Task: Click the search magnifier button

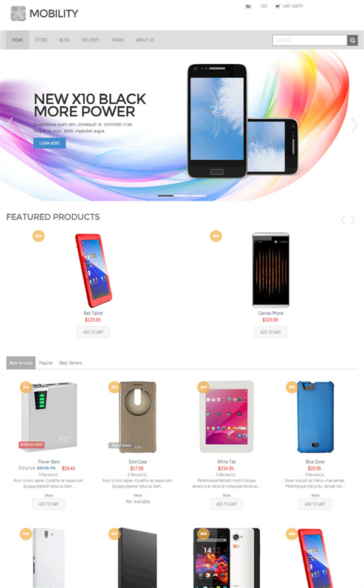Action: 352,40
